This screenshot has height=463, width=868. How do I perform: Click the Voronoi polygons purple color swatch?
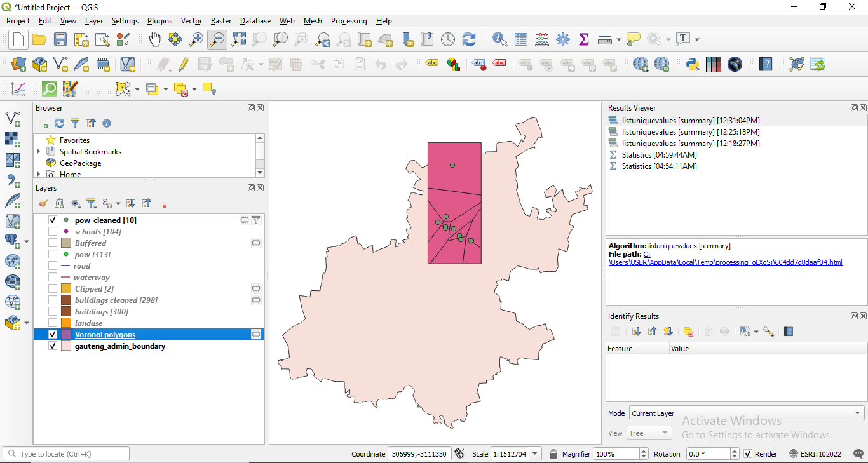pos(66,335)
